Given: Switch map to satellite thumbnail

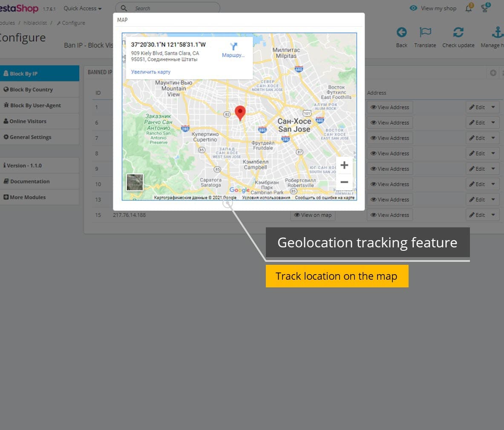Looking at the screenshot, I should [x=135, y=182].
